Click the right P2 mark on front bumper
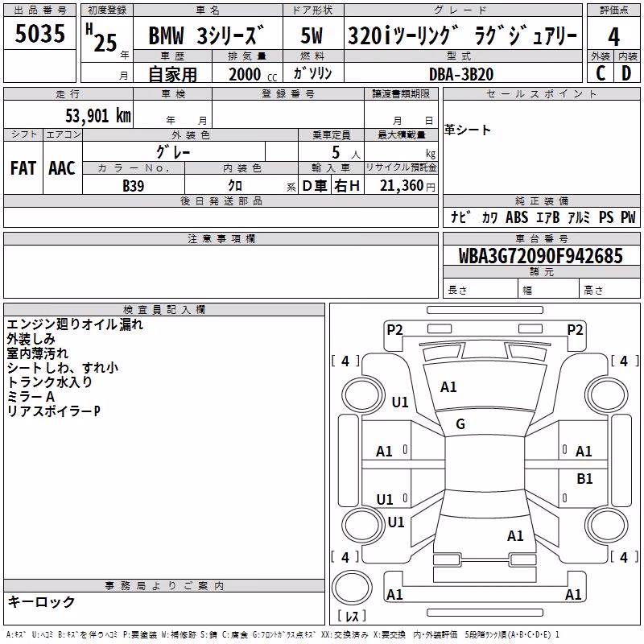 575,330
